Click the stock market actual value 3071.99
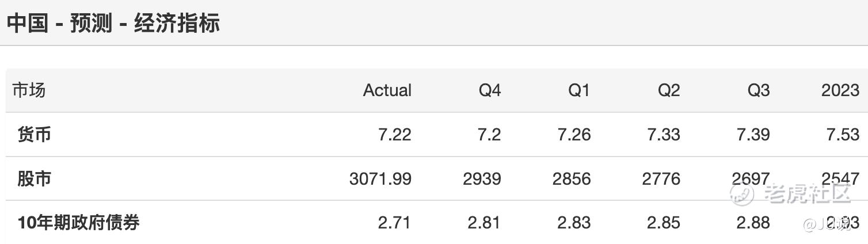Screen dimensions: 868x244 coord(380,179)
